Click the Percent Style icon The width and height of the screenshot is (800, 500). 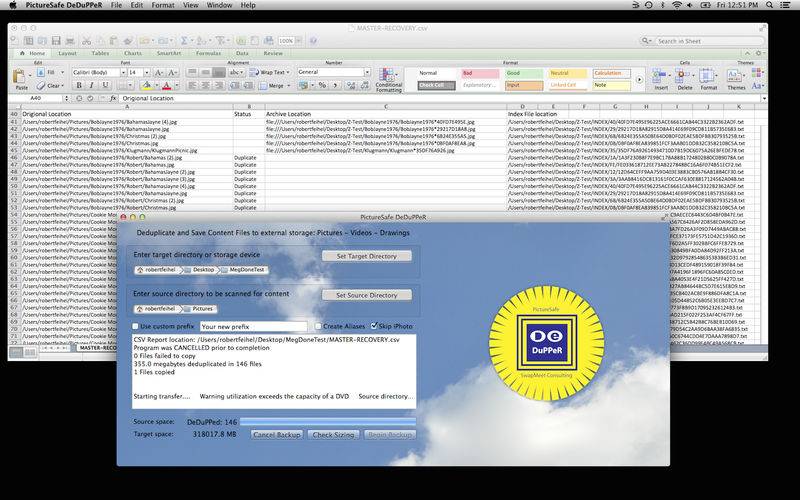tap(322, 85)
